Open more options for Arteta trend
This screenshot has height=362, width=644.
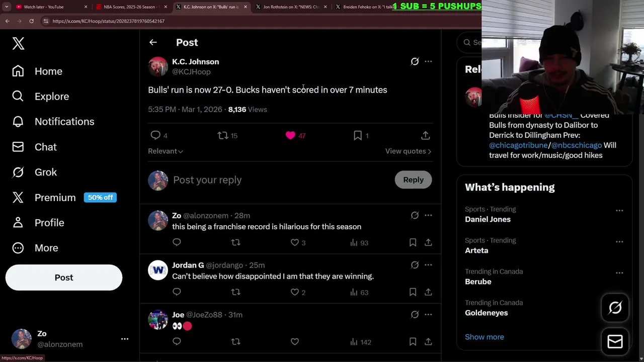(x=619, y=242)
